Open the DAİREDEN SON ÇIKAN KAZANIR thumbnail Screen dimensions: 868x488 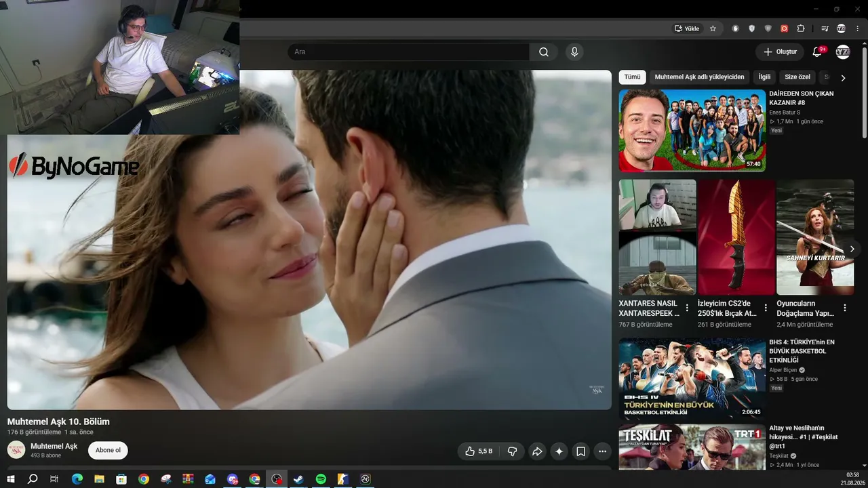coord(692,130)
